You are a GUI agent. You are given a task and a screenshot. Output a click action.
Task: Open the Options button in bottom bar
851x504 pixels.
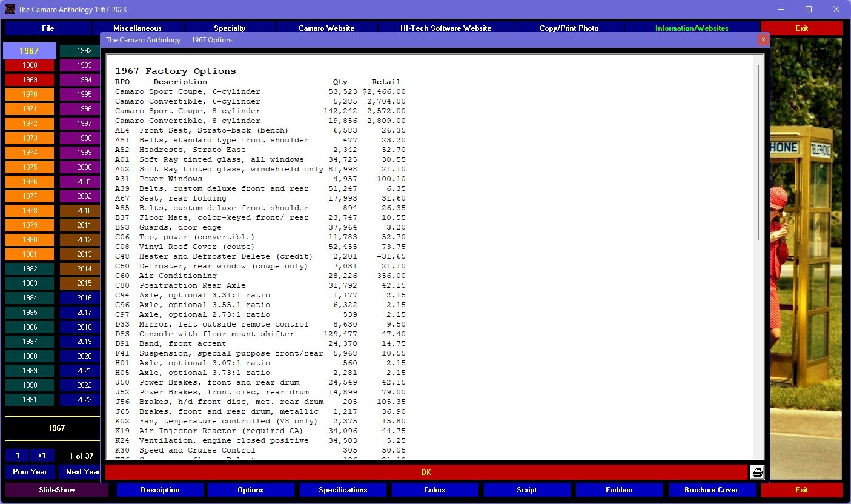coord(251,490)
